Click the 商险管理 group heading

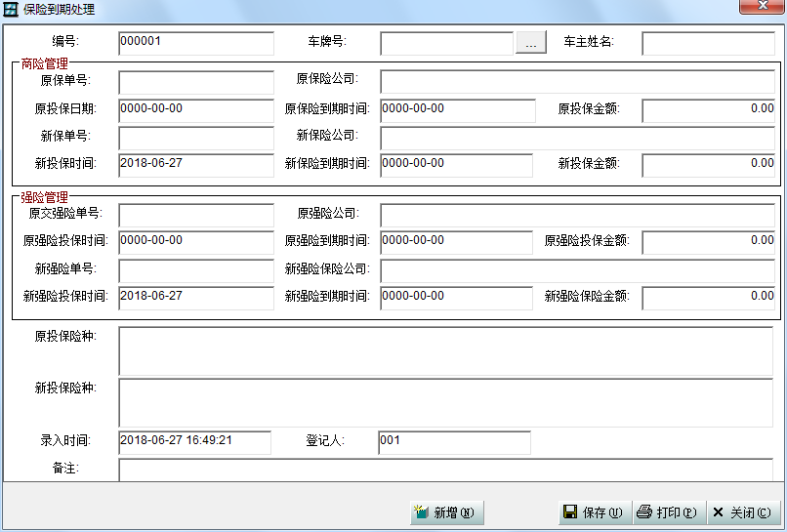point(44,63)
